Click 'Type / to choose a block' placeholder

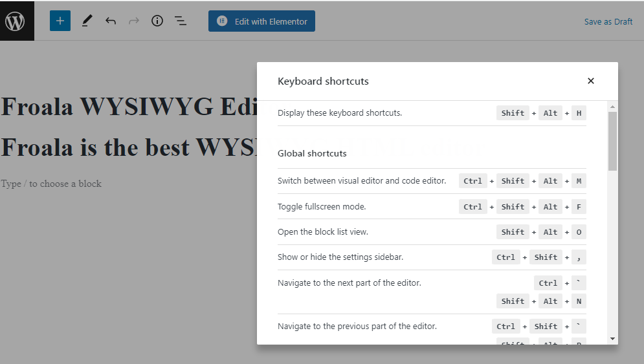point(51,184)
